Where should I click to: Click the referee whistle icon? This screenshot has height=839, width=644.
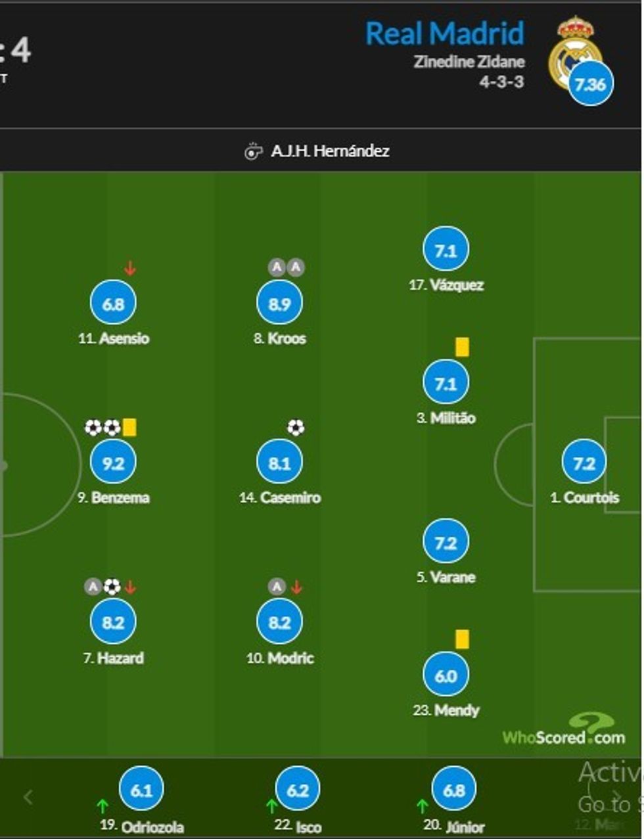(x=254, y=152)
